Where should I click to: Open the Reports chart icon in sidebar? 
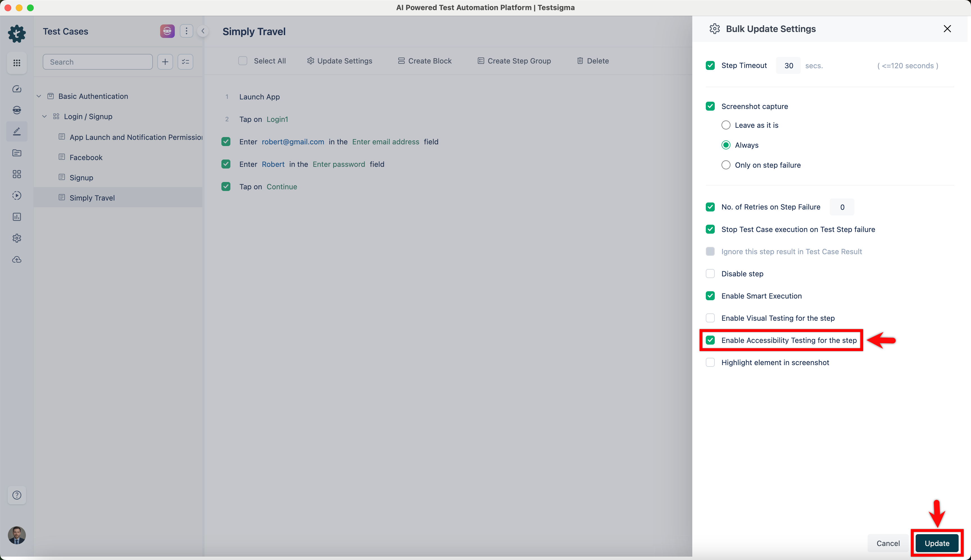(x=17, y=217)
